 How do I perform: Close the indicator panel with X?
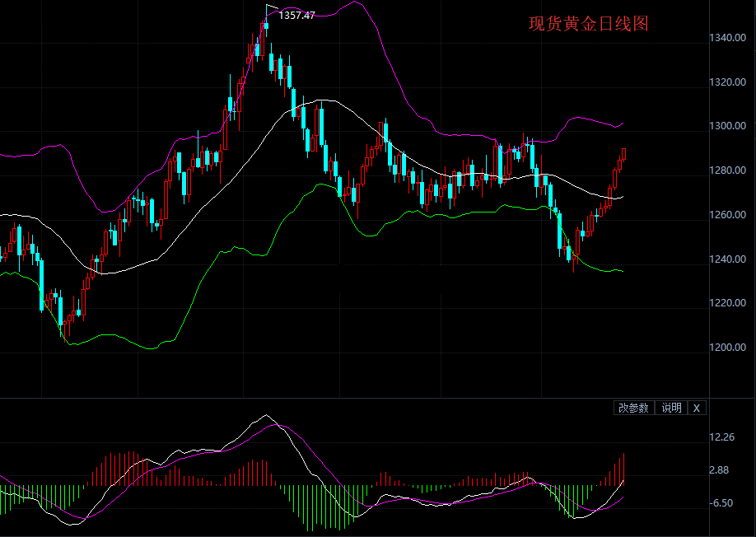coord(697,408)
